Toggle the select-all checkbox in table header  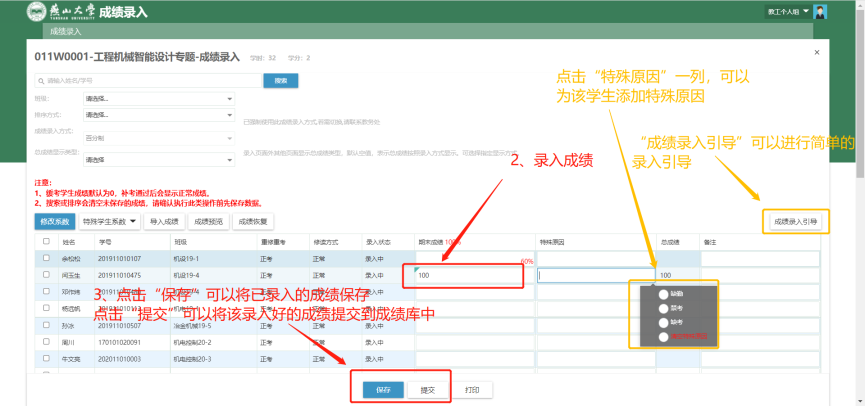[45, 242]
